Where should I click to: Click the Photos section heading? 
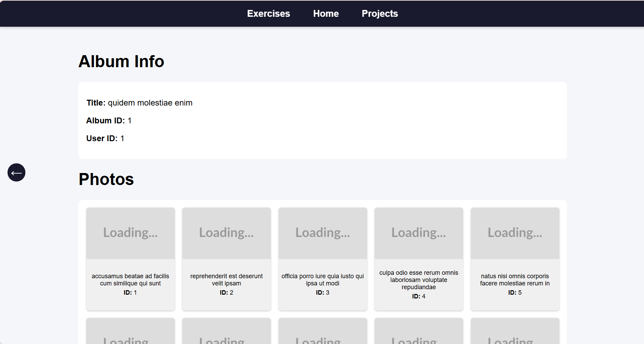(x=106, y=179)
